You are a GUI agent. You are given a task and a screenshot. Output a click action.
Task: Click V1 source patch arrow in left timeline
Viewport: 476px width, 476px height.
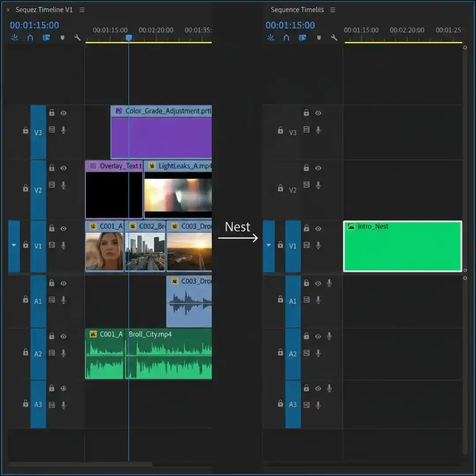pos(14,246)
